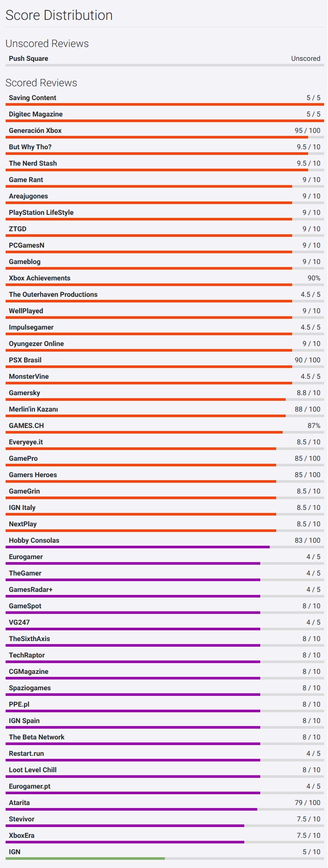Click the Xbox Achievements outlet name
This screenshot has width=328, height=868.
click(x=40, y=278)
